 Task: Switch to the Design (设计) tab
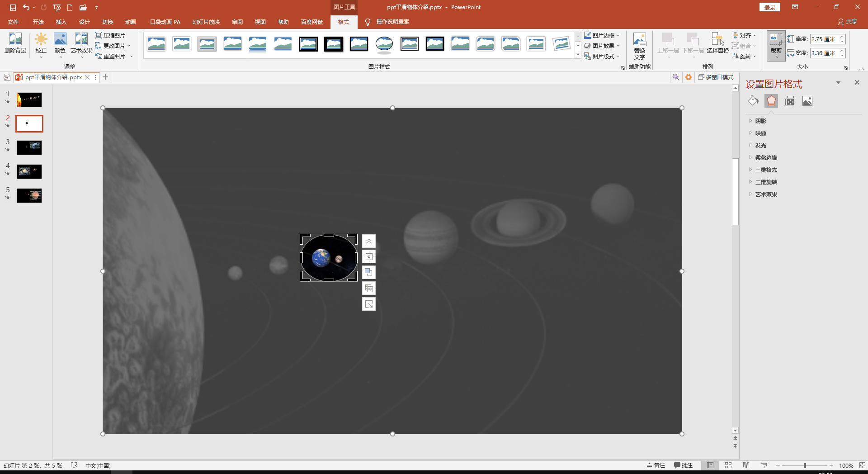pos(85,22)
